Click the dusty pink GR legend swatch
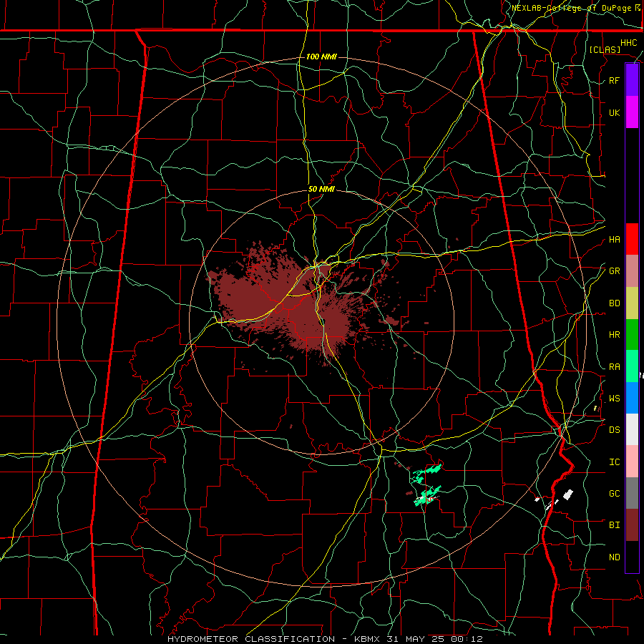 click(632, 270)
